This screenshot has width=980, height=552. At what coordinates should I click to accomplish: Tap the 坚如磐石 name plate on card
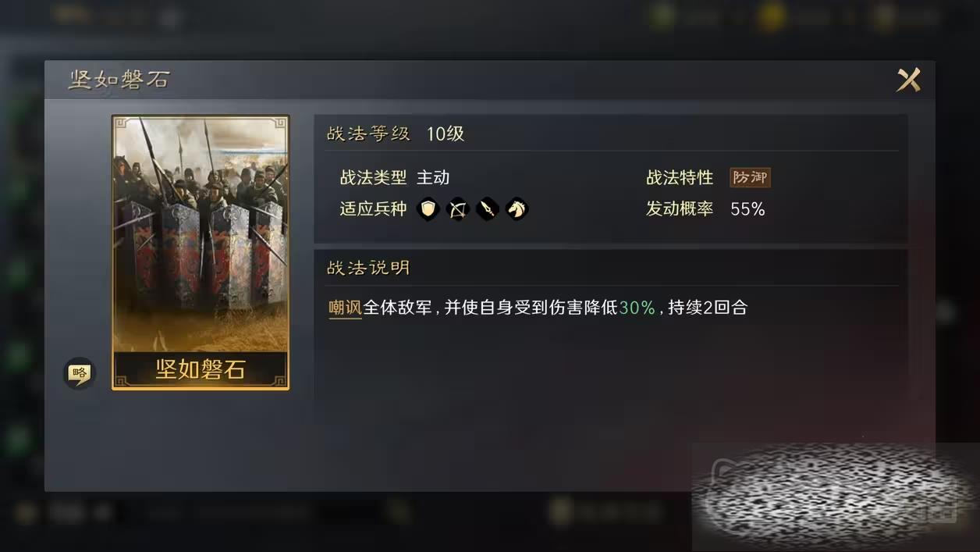(201, 369)
